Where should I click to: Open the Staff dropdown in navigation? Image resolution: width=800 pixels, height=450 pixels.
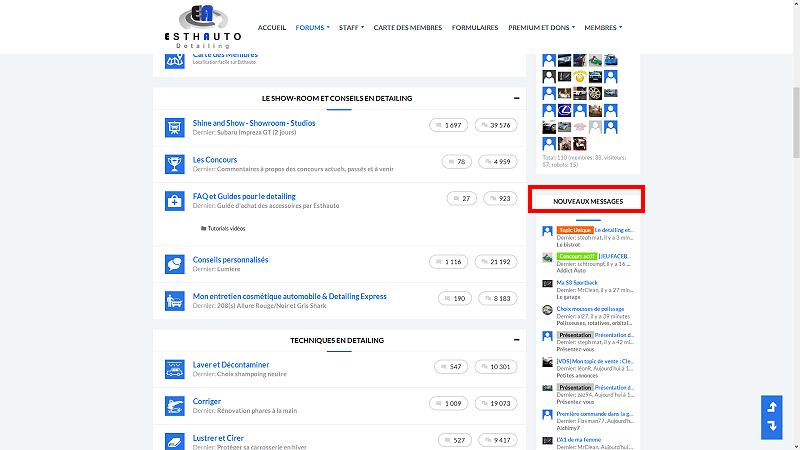(351, 28)
